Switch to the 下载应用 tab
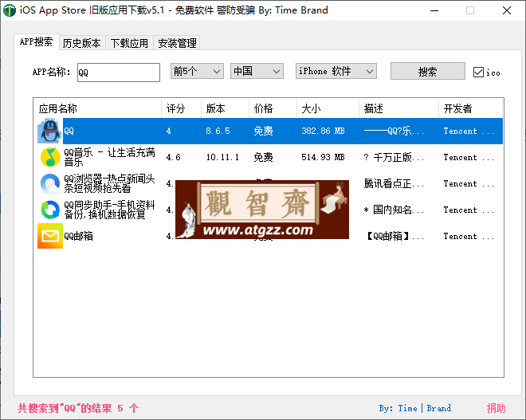This screenshot has height=420, width=526. pyautogui.click(x=129, y=43)
